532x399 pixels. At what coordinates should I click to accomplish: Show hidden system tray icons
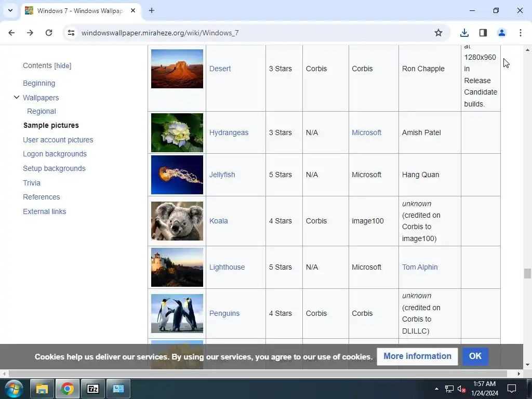pos(436,389)
